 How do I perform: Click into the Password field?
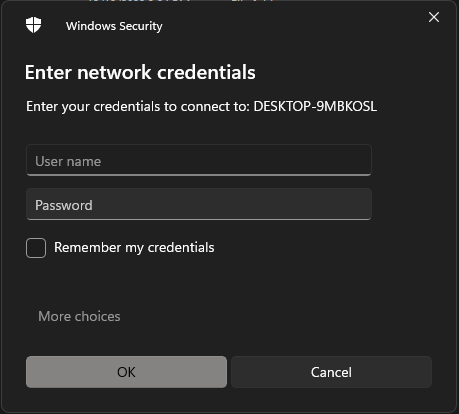click(x=199, y=204)
